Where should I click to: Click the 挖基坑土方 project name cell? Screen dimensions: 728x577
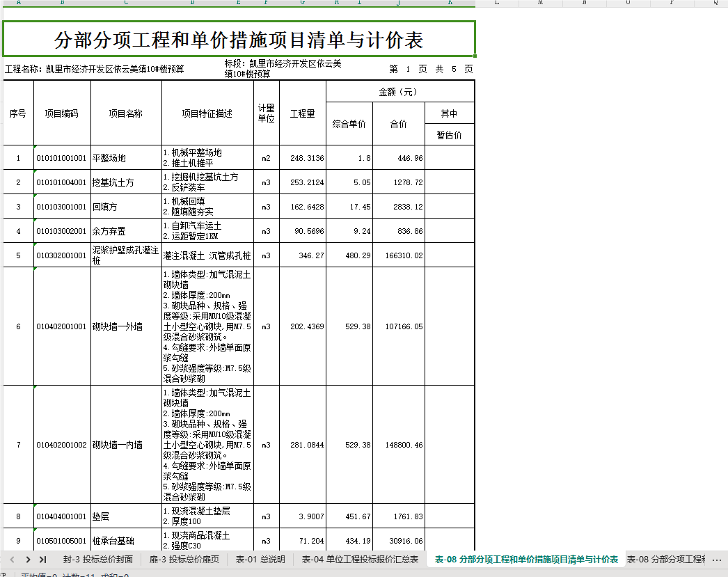pyautogui.click(x=126, y=182)
